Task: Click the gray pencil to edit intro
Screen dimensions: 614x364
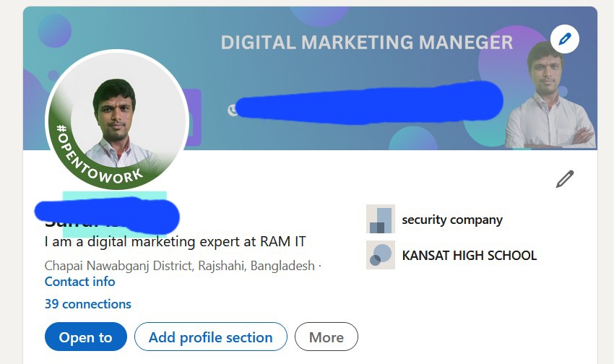Action: [565, 179]
